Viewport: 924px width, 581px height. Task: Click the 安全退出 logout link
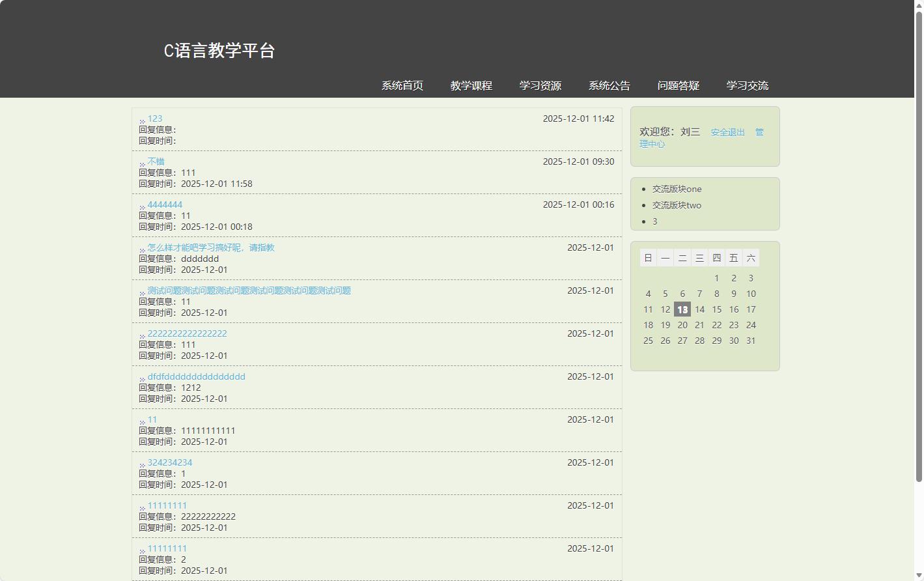(727, 132)
